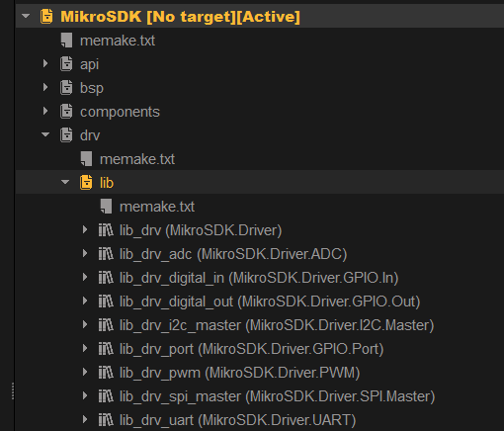
Task: Select memake.txt under MikroSDK root
Action: (118, 41)
